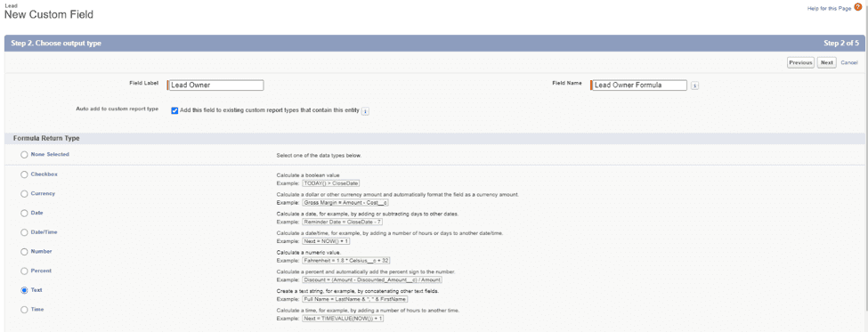
Task: Select the Checkbox return type radio
Action: [x=24, y=174]
